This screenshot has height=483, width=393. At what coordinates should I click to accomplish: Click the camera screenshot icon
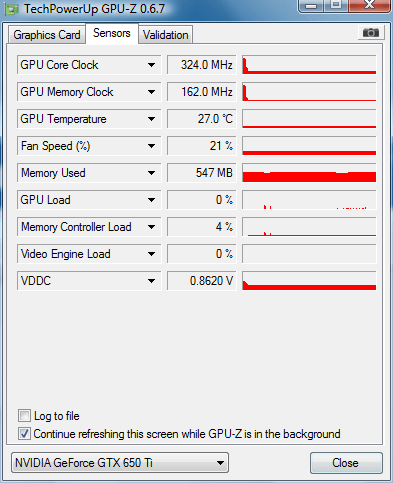click(x=371, y=33)
